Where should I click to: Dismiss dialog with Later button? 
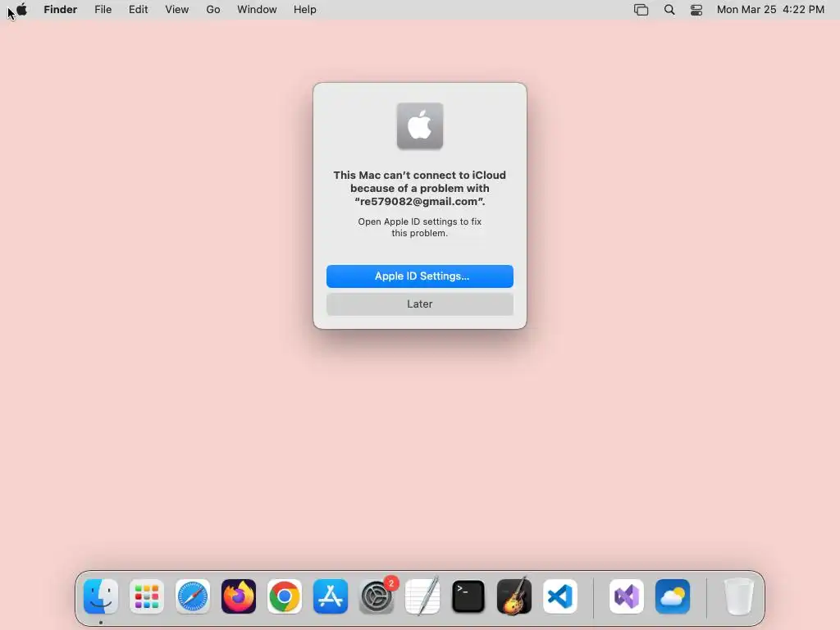tap(419, 304)
